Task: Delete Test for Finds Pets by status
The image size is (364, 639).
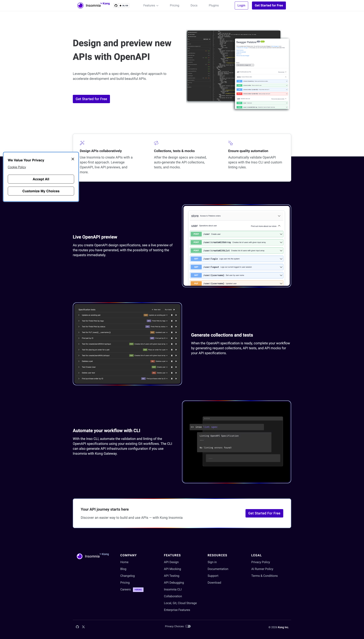Action: pyautogui.click(x=172, y=327)
